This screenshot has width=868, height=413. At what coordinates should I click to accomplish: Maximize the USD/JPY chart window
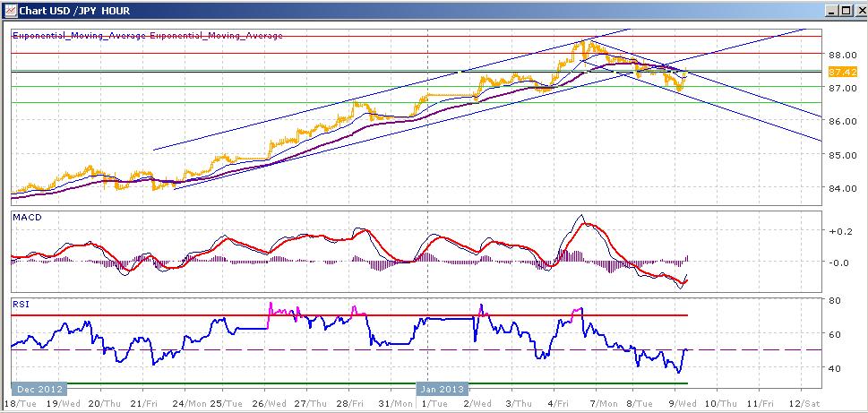click(844, 10)
